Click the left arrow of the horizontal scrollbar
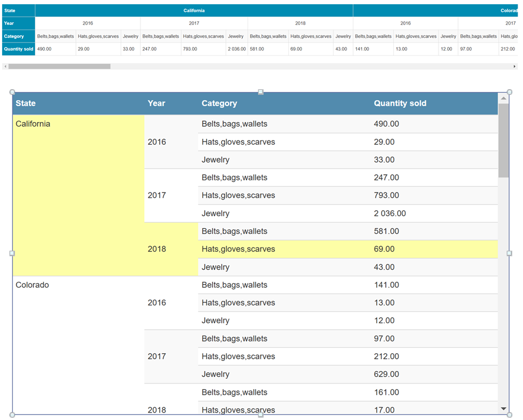The image size is (523, 420). coord(5,67)
